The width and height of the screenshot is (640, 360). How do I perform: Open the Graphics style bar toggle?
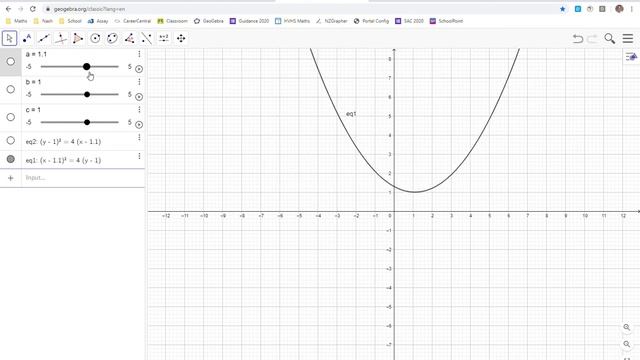pyautogui.click(x=631, y=57)
